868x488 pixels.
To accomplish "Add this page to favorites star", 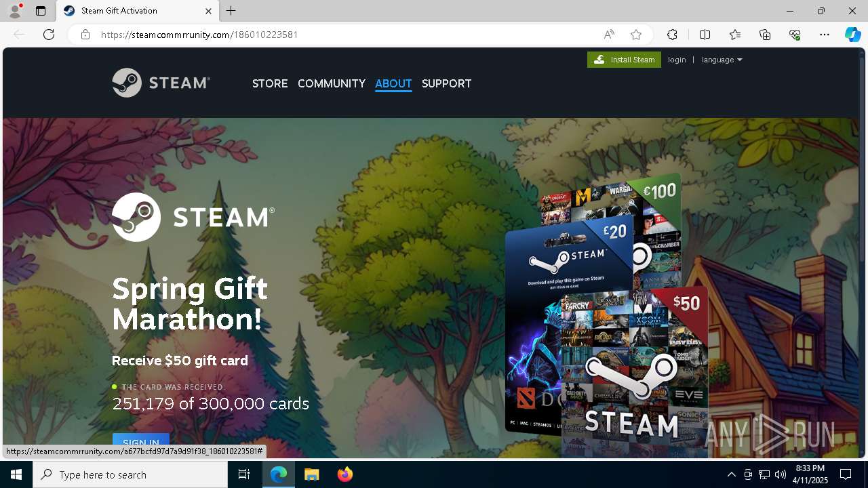I will [x=636, y=35].
